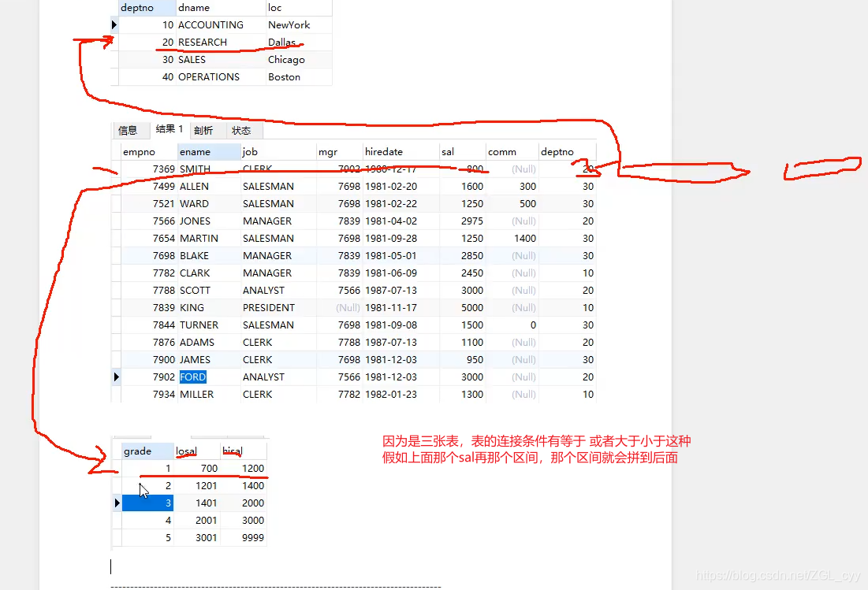Click empno 7902 cell
The height and width of the screenshot is (590, 868).
click(150, 377)
